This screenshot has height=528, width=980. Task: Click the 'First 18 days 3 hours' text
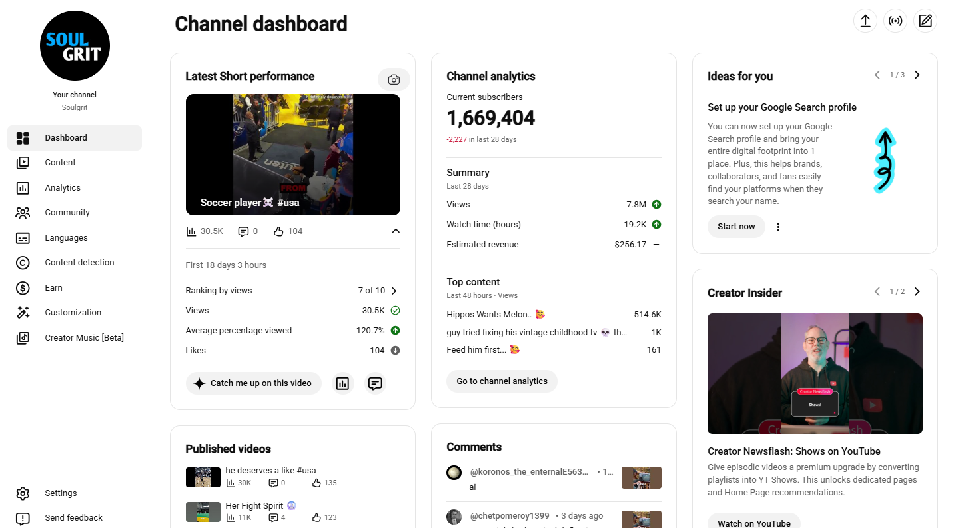(226, 265)
